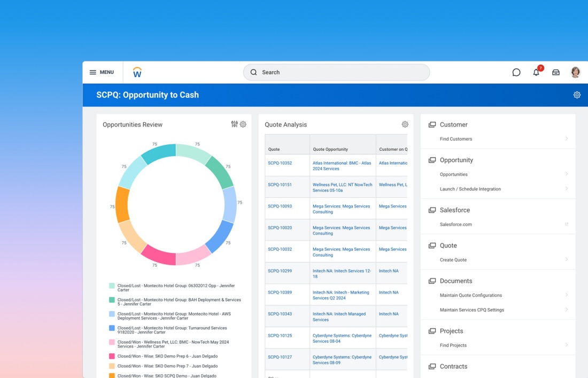Expand the Create Quote arrow
The image size is (588, 378).
coord(567,259)
